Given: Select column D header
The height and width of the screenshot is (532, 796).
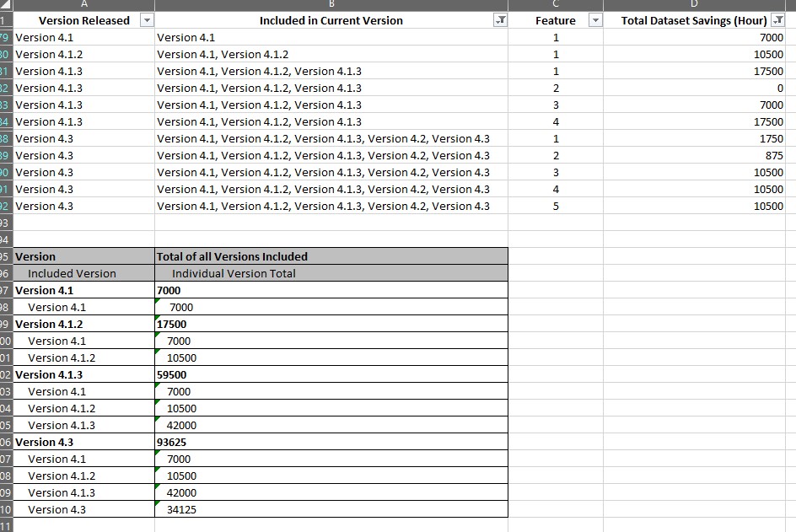Looking at the screenshot, I should coord(694,4).
